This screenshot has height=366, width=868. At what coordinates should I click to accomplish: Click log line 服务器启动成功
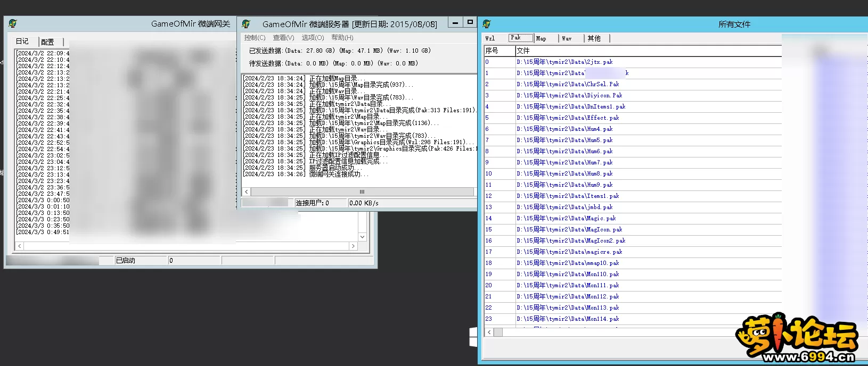302,168
